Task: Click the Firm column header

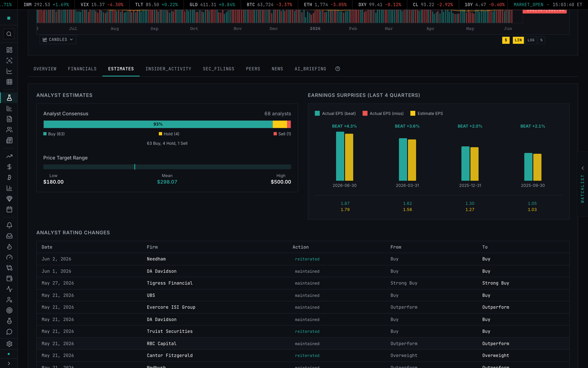Action: pyautogui.click(x=152, y=247)
